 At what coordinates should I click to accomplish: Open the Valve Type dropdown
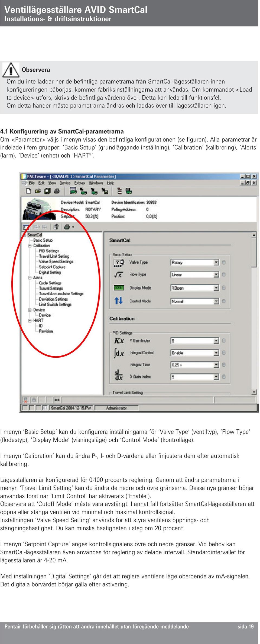(216, 263)
